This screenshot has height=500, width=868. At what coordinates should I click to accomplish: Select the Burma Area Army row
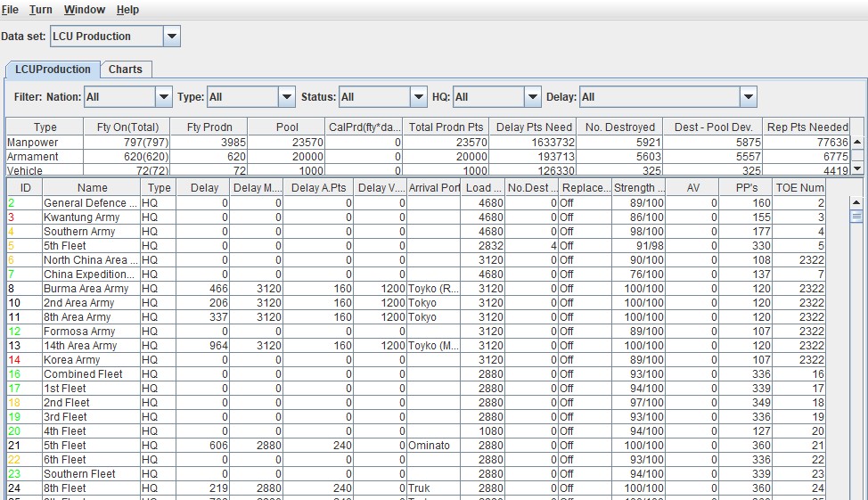[x=416, y=289]
